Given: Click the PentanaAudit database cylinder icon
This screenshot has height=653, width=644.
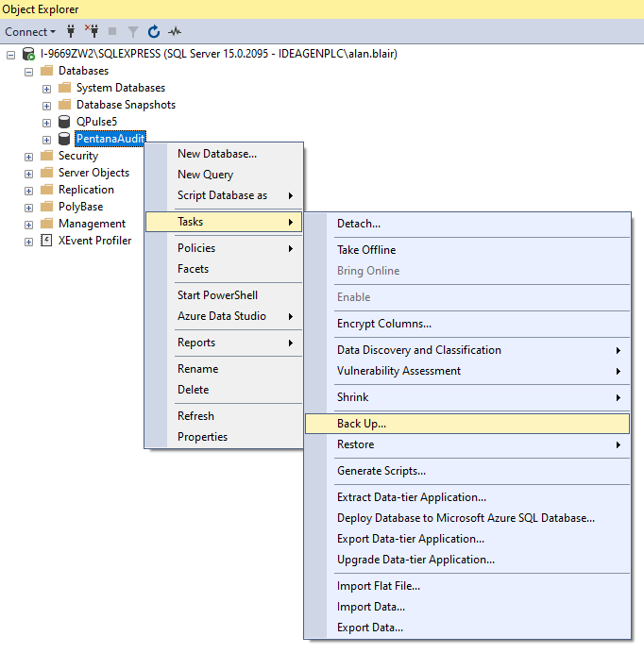Looking at the screenshot, I should pos(64,139).
